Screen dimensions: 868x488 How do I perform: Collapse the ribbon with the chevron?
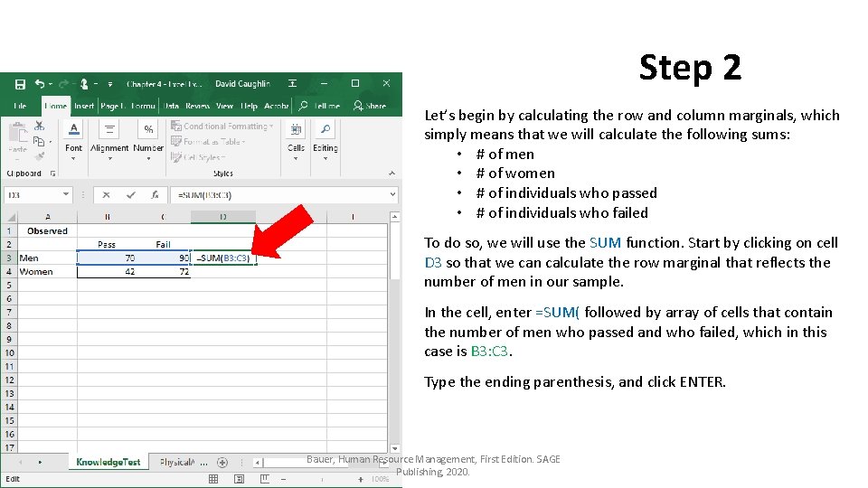click(392, 174)
